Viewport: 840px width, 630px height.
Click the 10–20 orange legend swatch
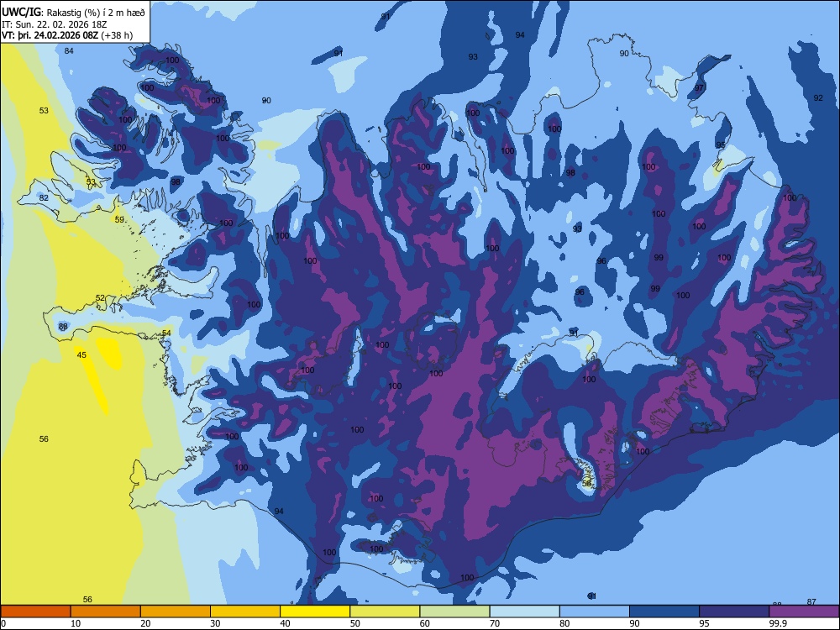coord(106,612)
